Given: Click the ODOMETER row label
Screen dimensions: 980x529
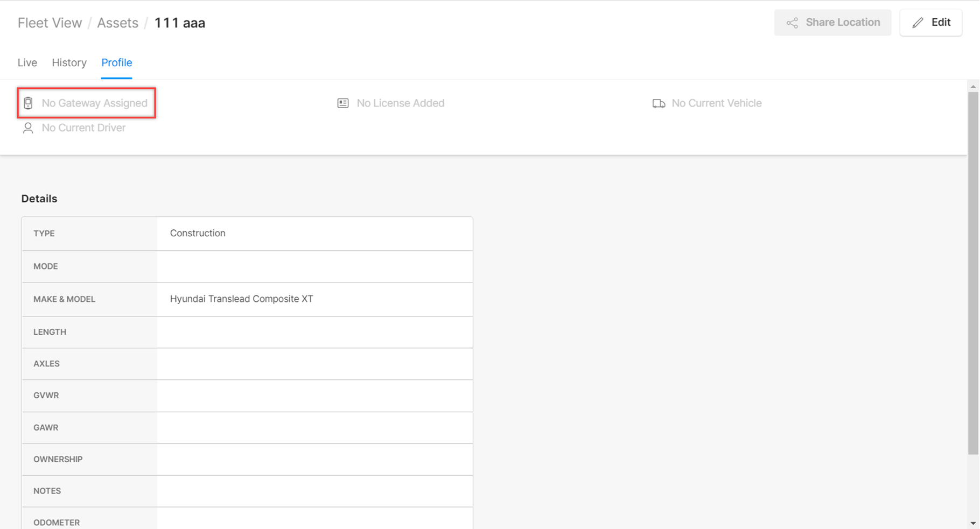Looking at the screenshot, I should 57,523.
